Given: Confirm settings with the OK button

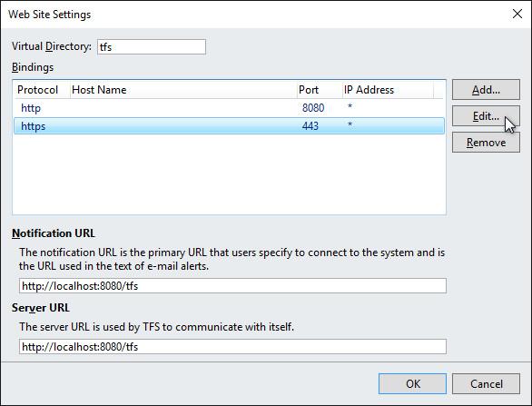Looking at the screenshot, I should tap(412, 384).
